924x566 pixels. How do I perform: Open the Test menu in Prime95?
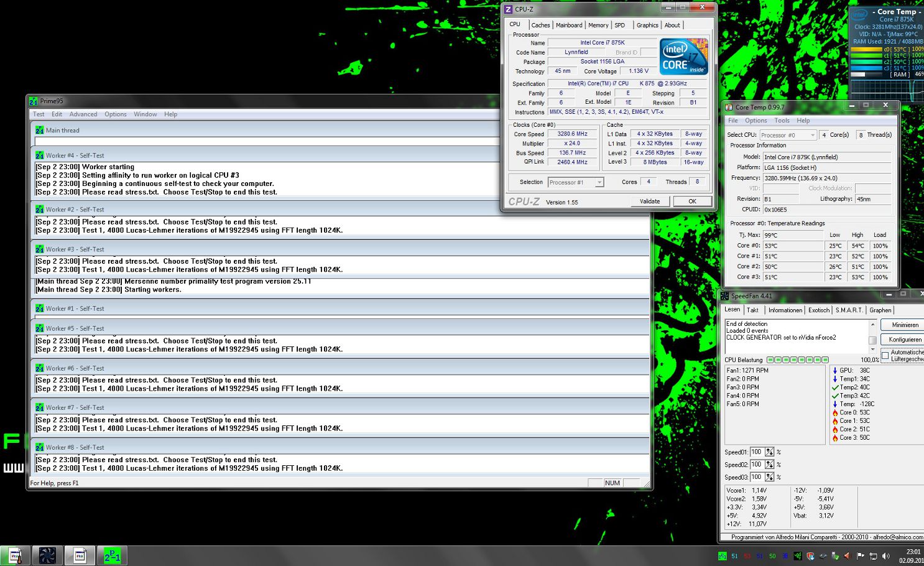click(39, 114)
